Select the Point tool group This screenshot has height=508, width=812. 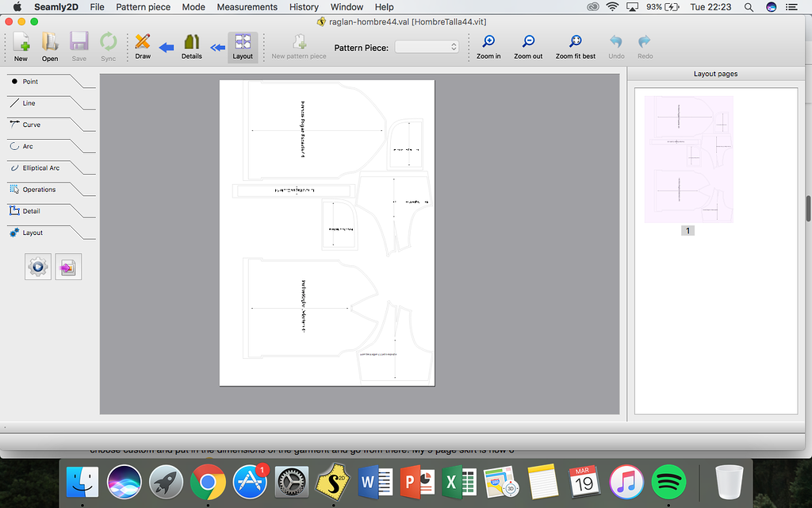point(32,81)
